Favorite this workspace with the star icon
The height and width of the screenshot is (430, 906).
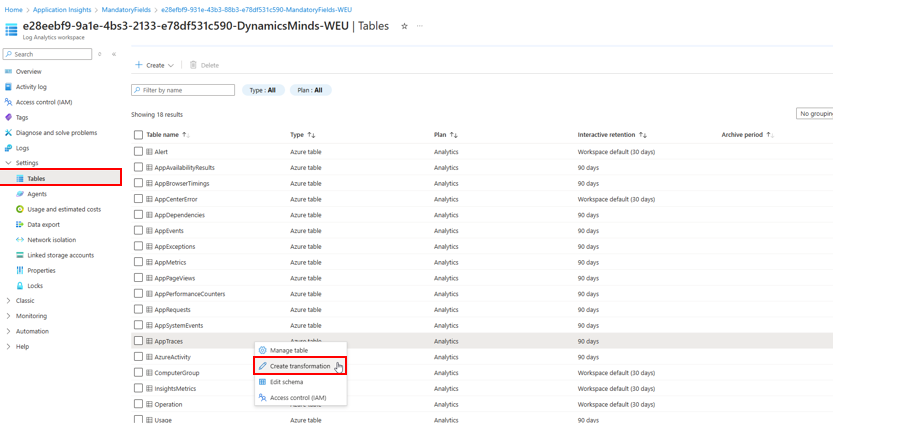click(x=404, y=26)
